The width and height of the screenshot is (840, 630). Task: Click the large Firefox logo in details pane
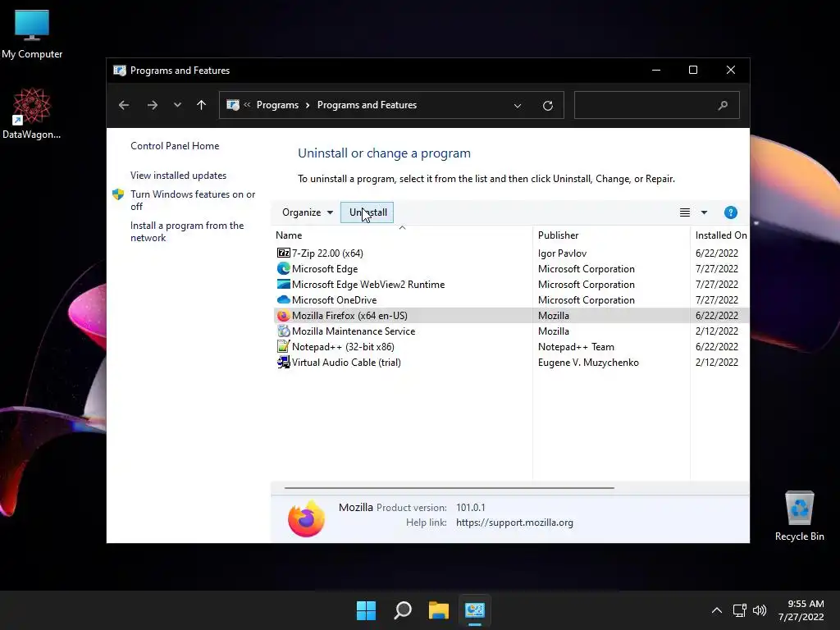point(307,518)
